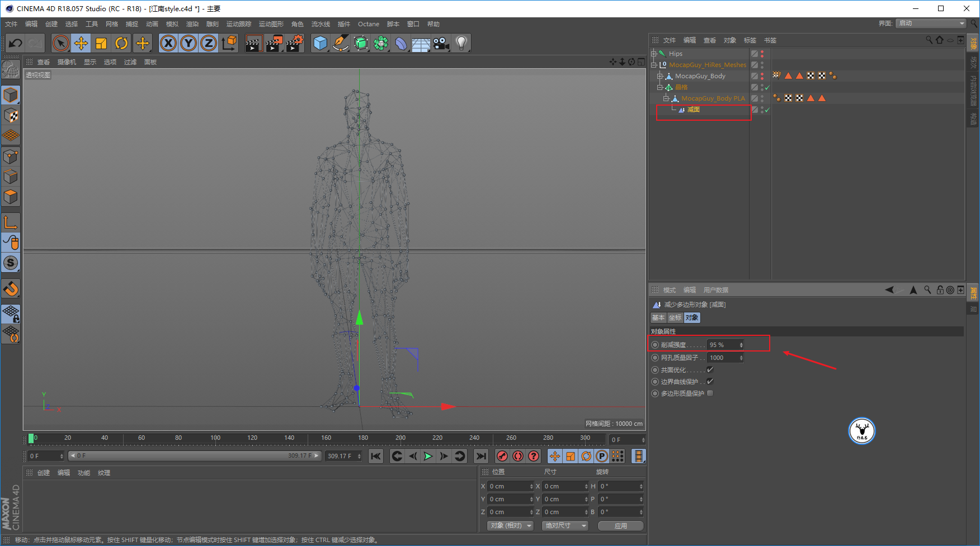
Task: Switch to Model mode in left toolbar
Action: click(x=11, y=96)
